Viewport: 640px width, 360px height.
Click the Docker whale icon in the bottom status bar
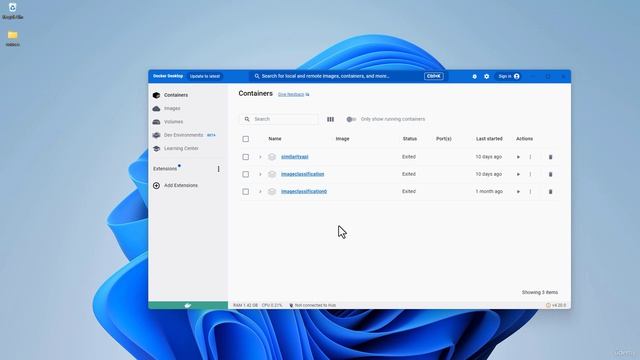click(x=188, y=305)
